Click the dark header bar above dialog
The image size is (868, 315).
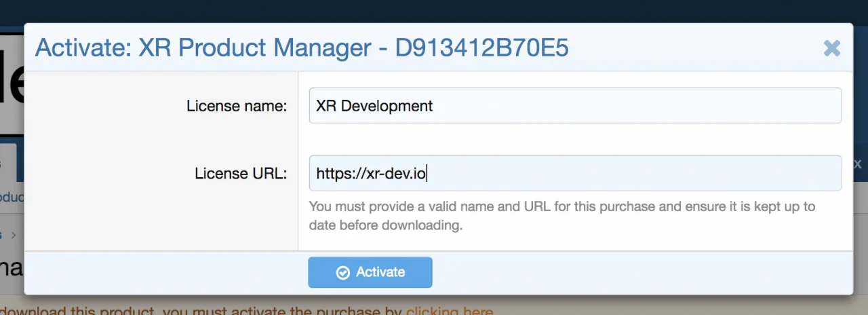[434, 11]
